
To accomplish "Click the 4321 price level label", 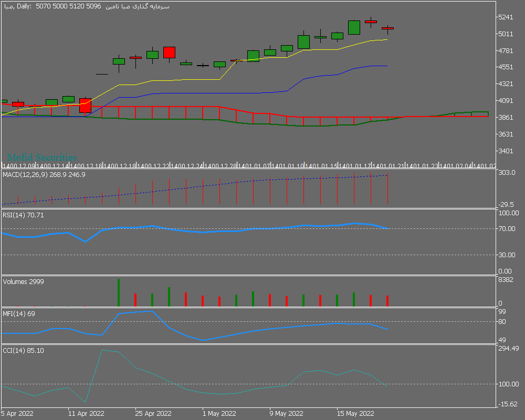I will (506, 83).
